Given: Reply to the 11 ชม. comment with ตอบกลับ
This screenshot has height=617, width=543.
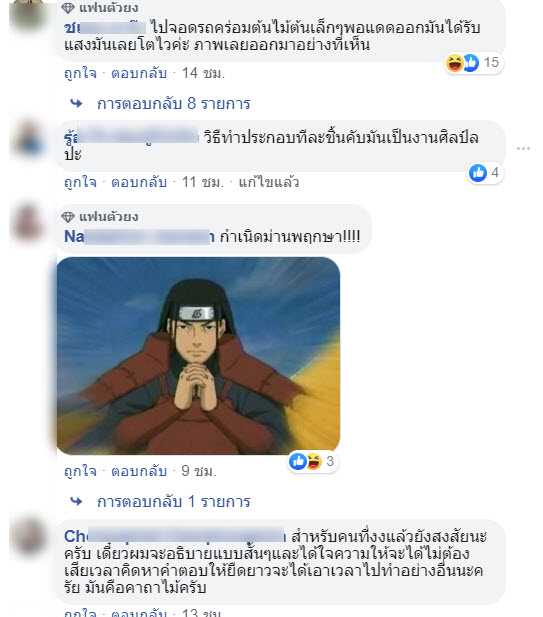Looking at the screenshot, I should [139, 182].
